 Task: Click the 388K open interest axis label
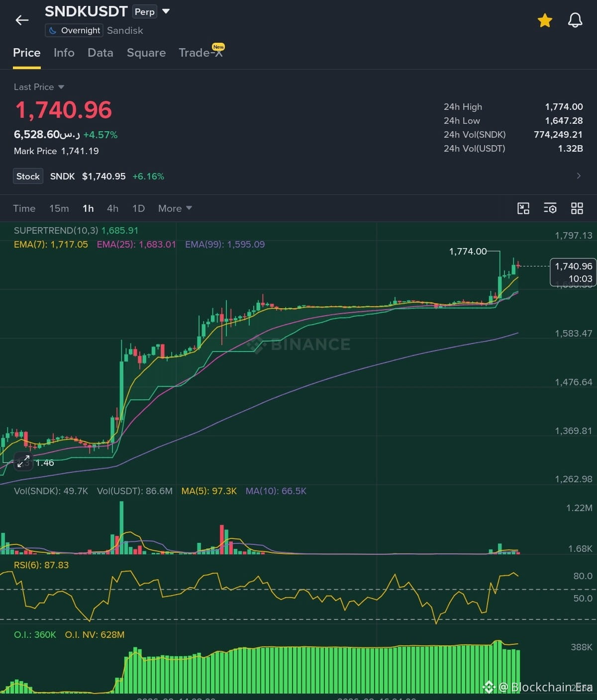[x=582, y=647]
